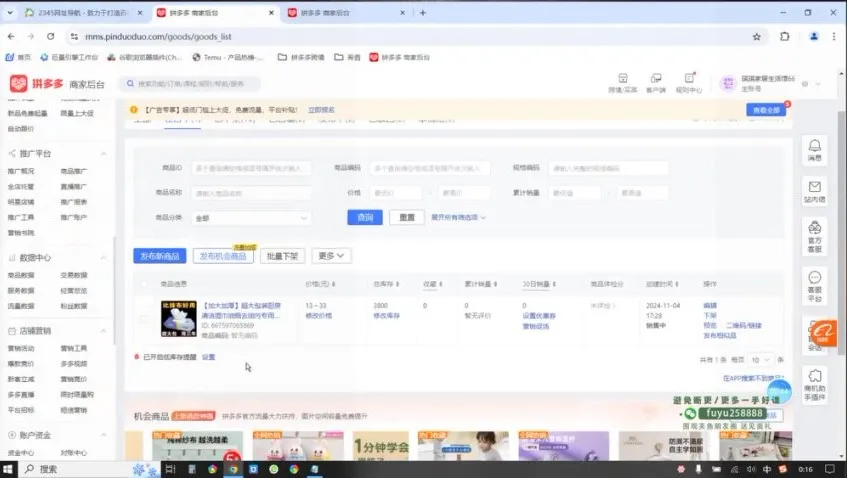Image resolution: width=847 pixels, height=478 pixels.
Task: Open the 商品分类 dropdown showing 全部
Action: point(251,217)
